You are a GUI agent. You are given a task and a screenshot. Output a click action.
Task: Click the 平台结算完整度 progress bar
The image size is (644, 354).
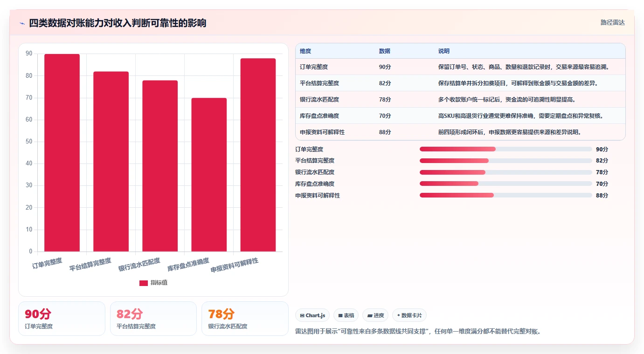coord(506,161)
